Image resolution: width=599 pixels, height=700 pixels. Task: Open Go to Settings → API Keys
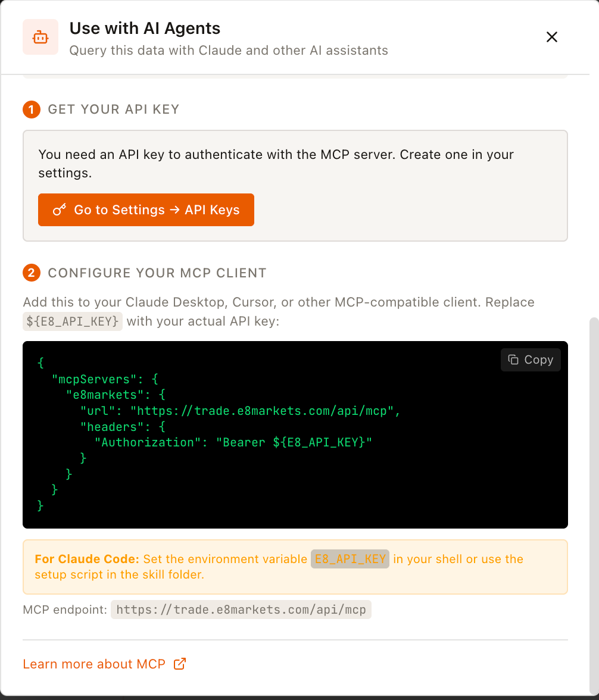pos(146,210)
